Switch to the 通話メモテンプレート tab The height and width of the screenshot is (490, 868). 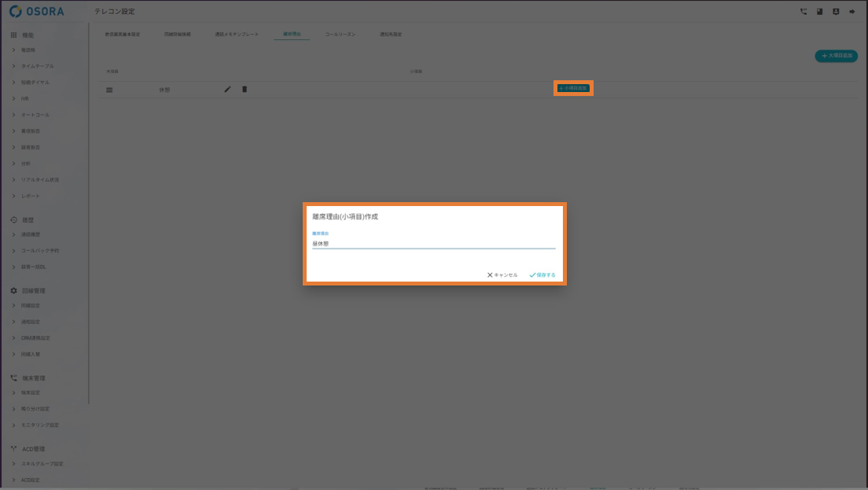[x=237, y=35]
